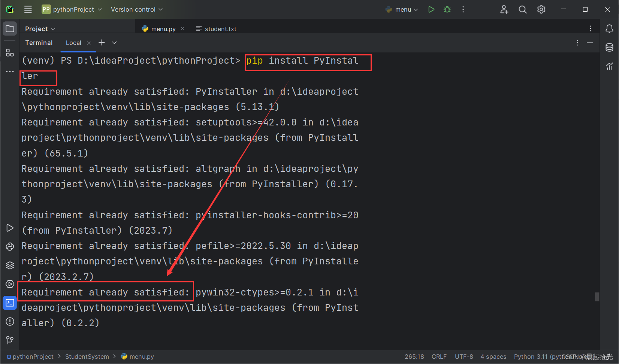The image size is (619, 364).
Task: Switch to the student.txt tab
Action: [x=220, y=28]
